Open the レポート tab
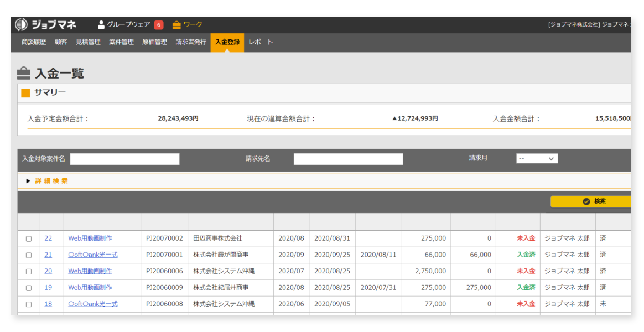Image resolution: width=644 pixels, height=332 pixels. (261, 42)
